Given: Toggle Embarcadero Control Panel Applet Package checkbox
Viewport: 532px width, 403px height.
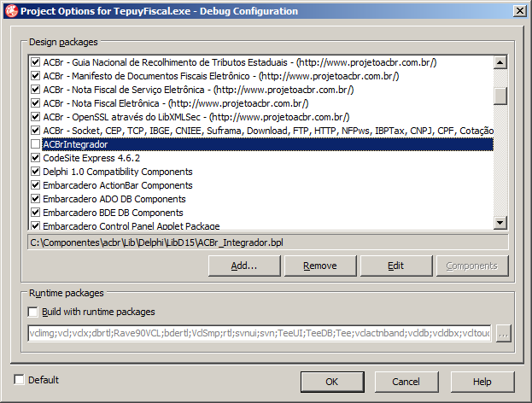Looking at the screenshot, I should [x=35, y=225].
